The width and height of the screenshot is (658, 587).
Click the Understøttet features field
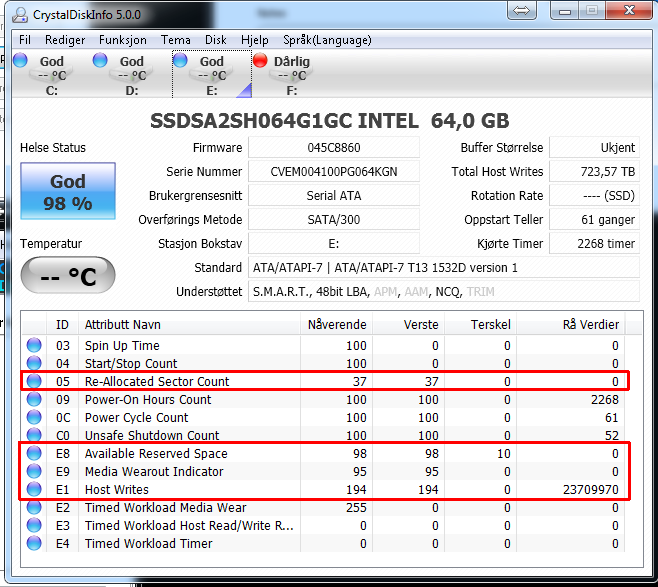point(444,291)
